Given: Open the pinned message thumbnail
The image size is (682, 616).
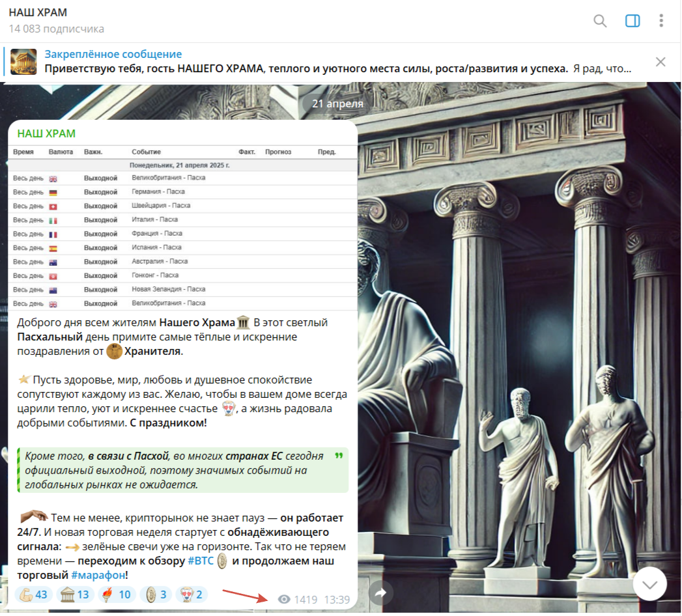Looking at the screenshot, I should click(x=23, y=62).
